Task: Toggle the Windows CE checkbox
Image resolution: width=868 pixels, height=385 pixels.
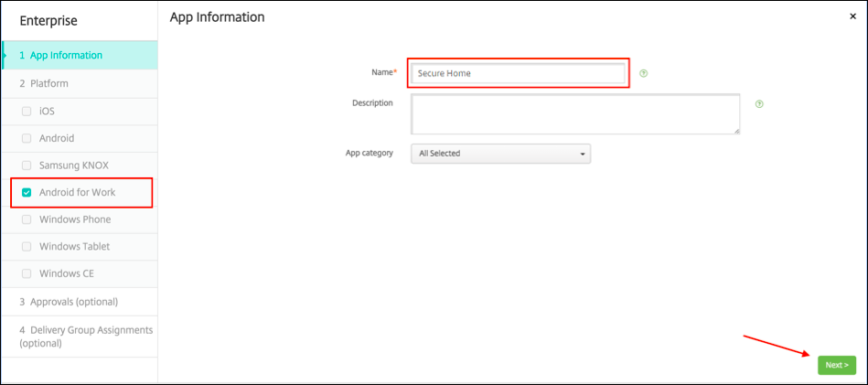Action: click(x=27, y=273)
